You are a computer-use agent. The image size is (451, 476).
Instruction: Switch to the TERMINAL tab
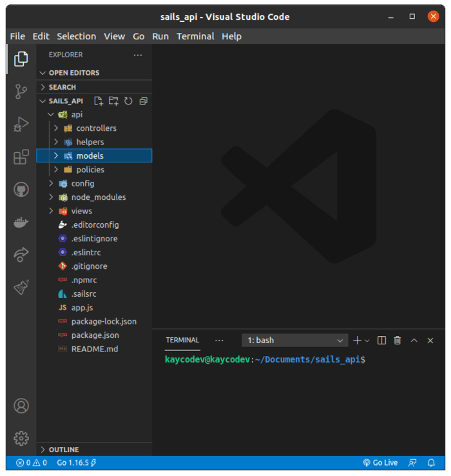click(182, 340)
